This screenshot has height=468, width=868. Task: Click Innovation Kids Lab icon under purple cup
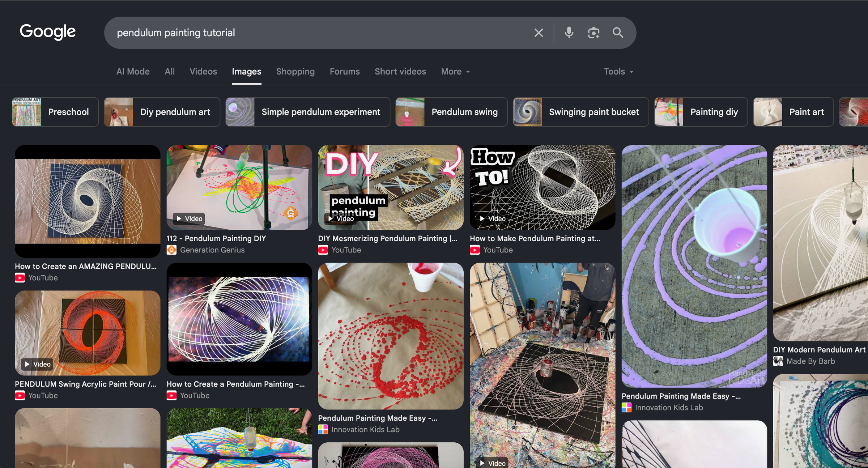[x=626, y=408]
